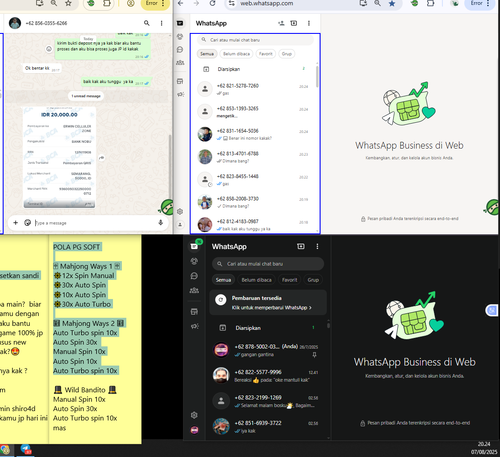This screenshot has height=457, width=500.
Task: Search within the +62 856-0355-6266 chat
Action: click(x=147, y=23)
